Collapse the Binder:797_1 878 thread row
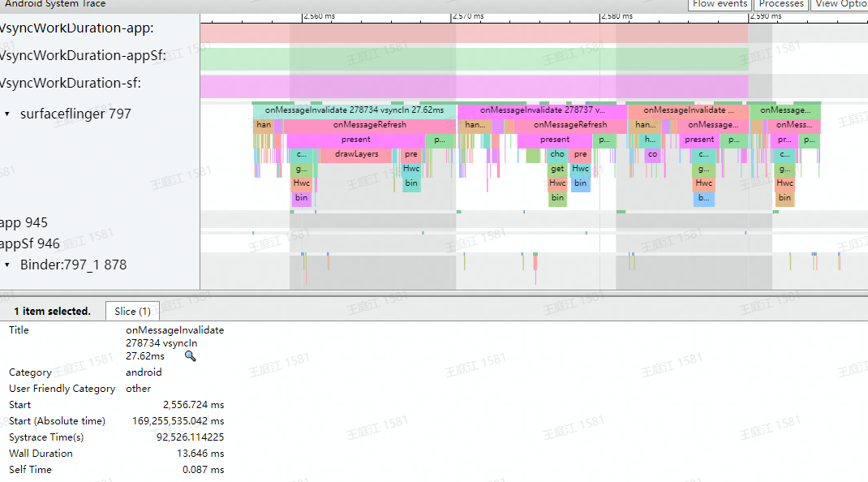The image size is (868, 482). [7, 265]
